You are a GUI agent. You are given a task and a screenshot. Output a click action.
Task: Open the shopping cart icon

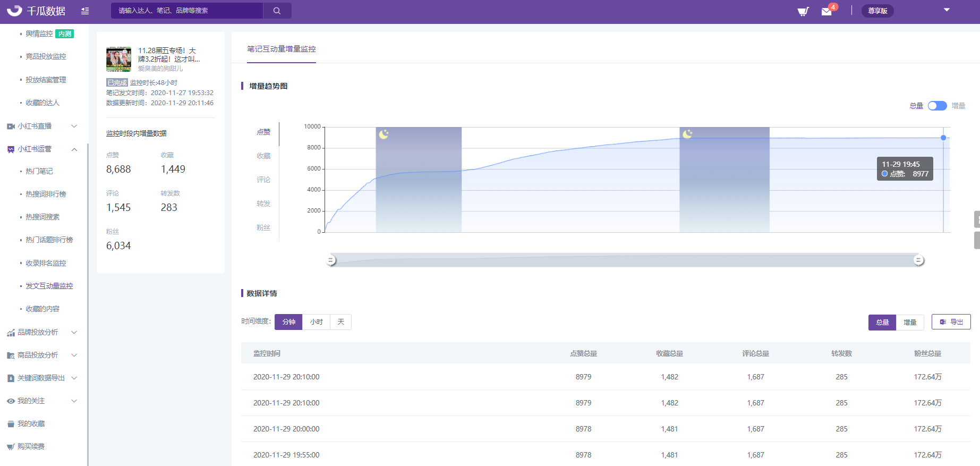tap(803, 11)
